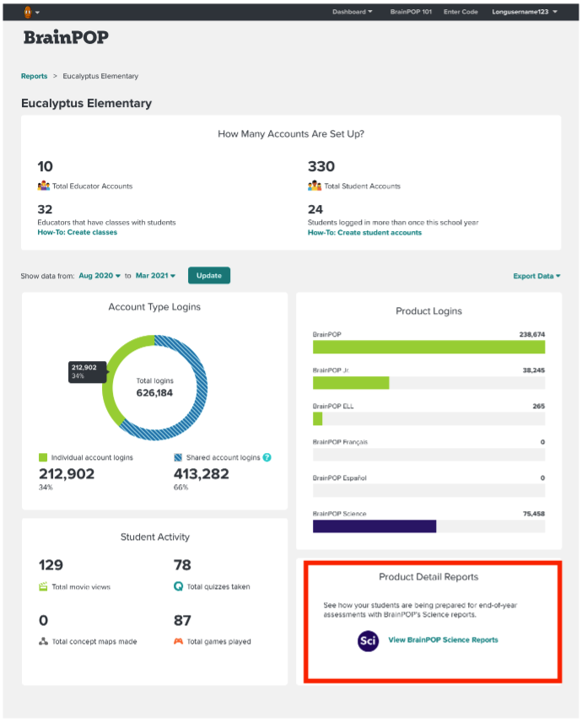The width and height of the screenshot is (587, 728).
Task: Open the Dashboard dropdown menu
Action: (x=352, y=12)
